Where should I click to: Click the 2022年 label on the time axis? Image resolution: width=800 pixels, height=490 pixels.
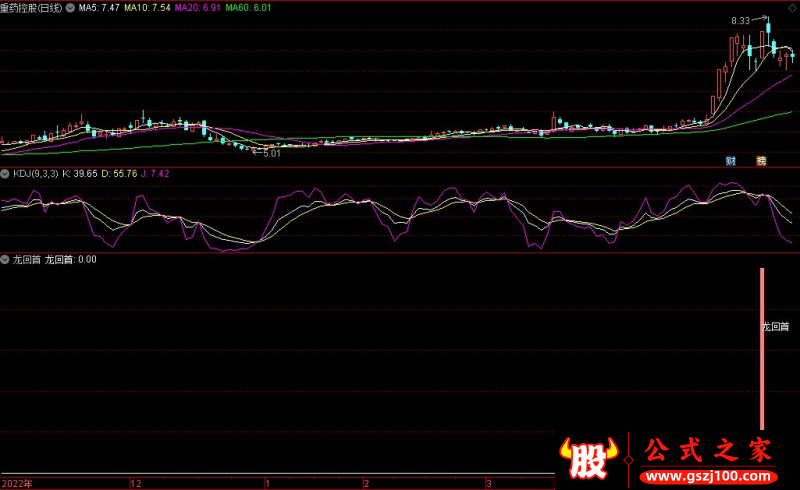16,483
